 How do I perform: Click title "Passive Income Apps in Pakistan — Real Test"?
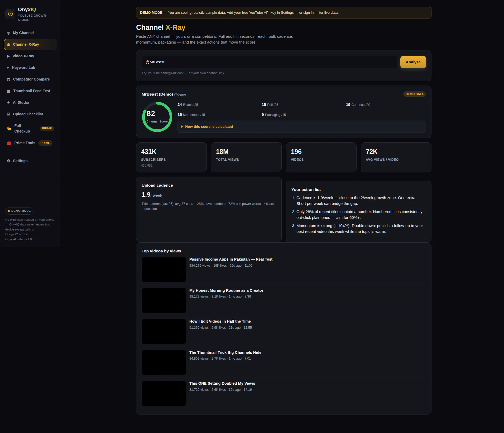231,260
